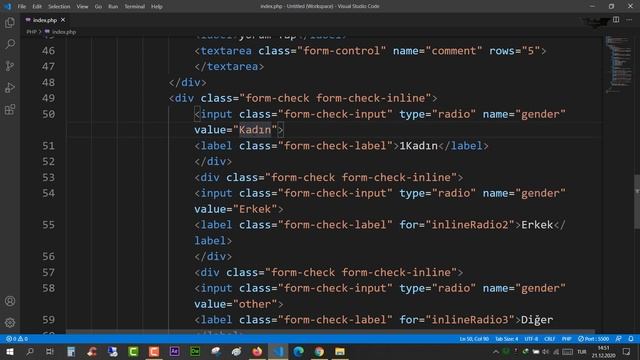Screen dimensions: 640x360
Task: Click the "Erkek" value attribute text
Action: pos(255,209)
